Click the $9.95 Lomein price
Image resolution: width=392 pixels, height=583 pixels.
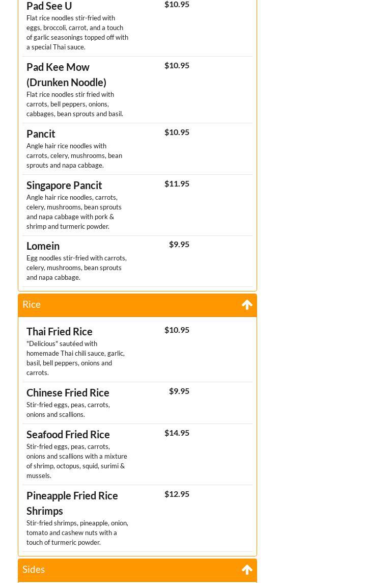click(x=179, y=244)
